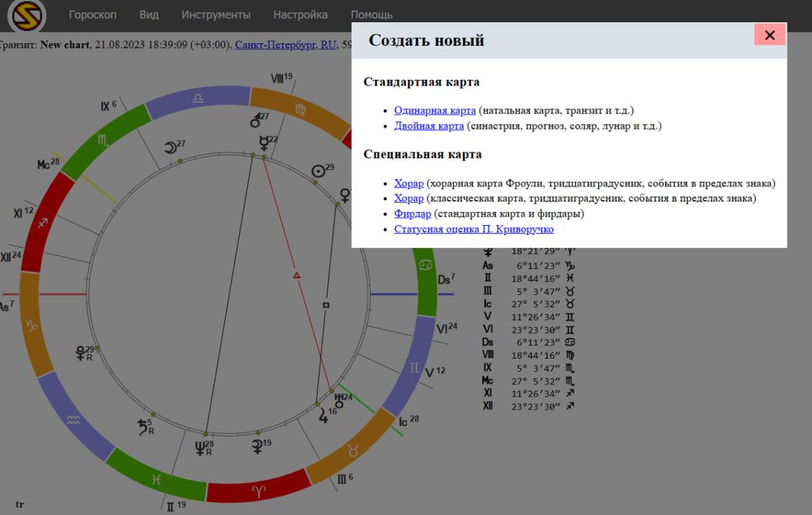The height and width of the screenshot is (515, 812).
Task: Select the Mars symbol in the chart
Action: point(255,119)
